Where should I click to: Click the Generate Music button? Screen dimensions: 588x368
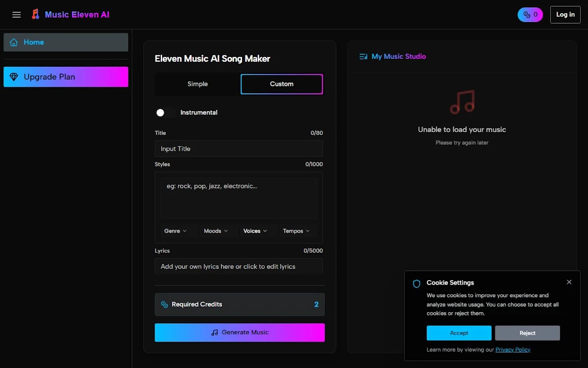click(x=240, y=333)
